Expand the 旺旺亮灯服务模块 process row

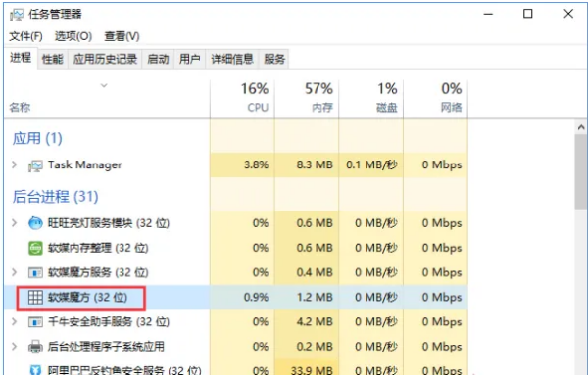[x=15, y=223]
